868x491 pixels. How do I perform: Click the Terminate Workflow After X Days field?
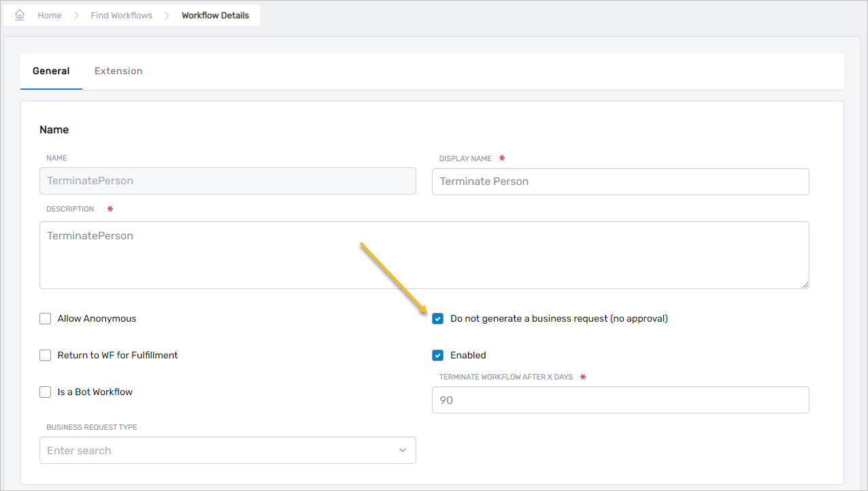620,400
